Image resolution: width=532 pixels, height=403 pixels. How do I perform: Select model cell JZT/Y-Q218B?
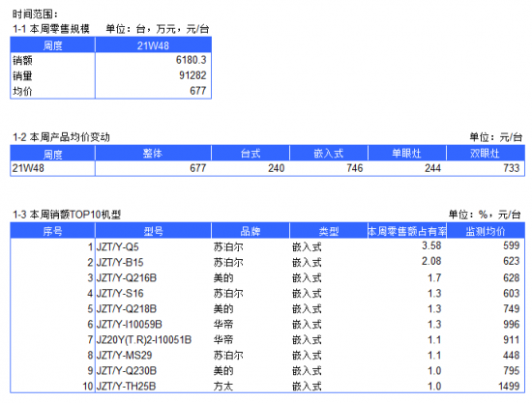pyautogui.click(x=127, y=309)
